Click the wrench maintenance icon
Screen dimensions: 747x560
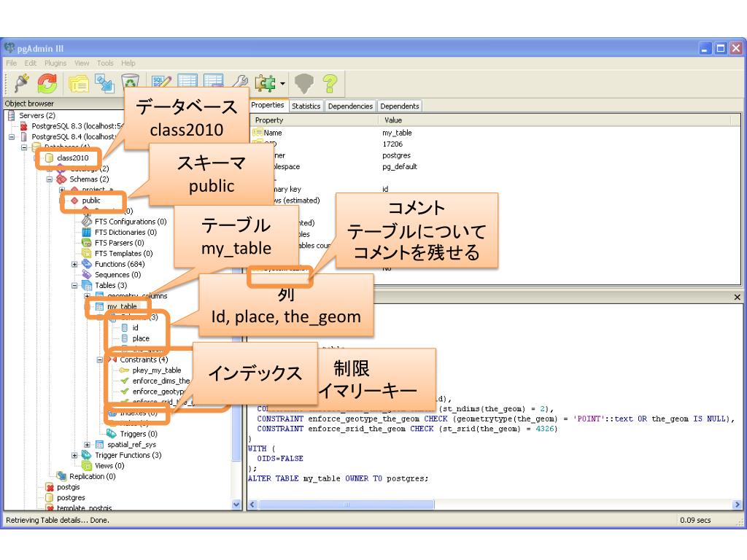point(239,82)
